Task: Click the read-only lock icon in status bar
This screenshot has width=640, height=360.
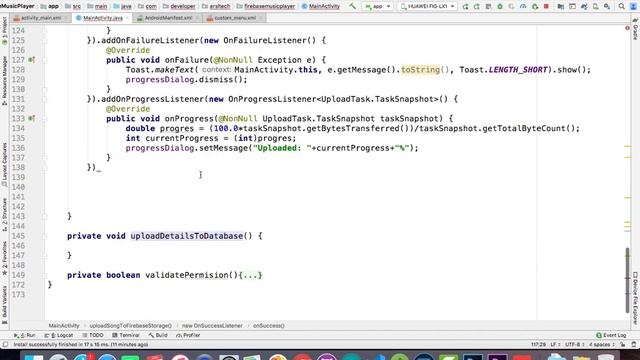Action: click(622, 345)
